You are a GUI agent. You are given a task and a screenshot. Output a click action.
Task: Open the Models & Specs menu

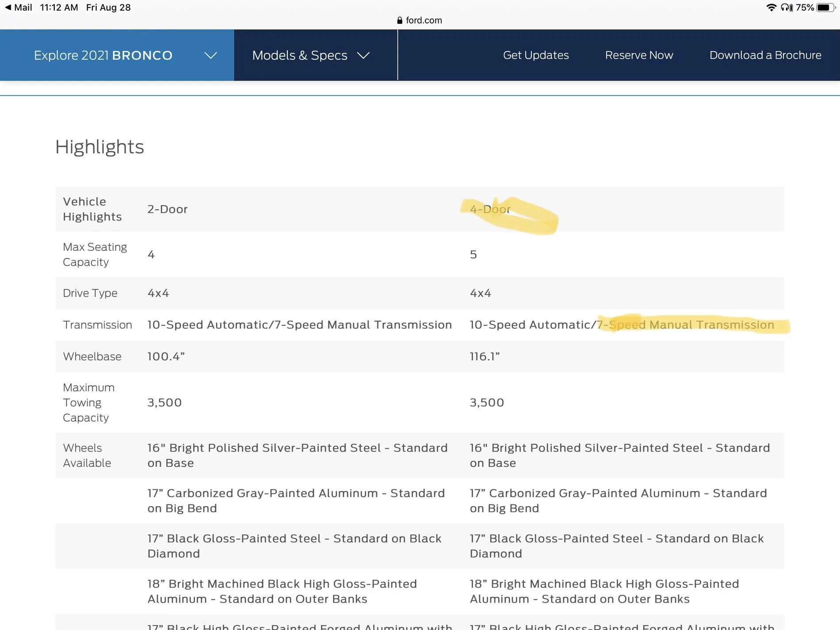pos(316,55)
